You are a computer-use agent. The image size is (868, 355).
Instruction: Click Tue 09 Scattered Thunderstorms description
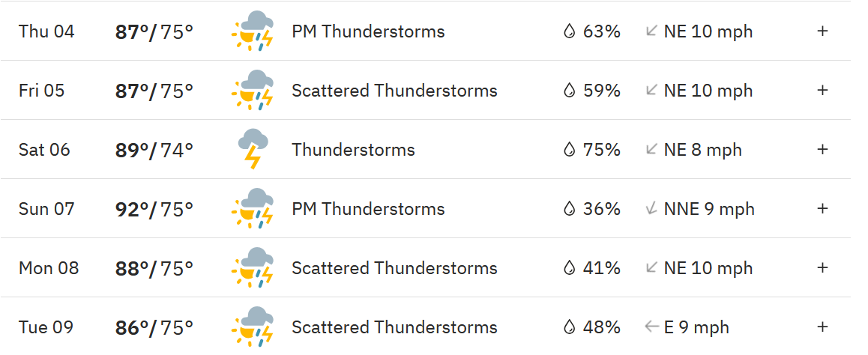point(394,327)
